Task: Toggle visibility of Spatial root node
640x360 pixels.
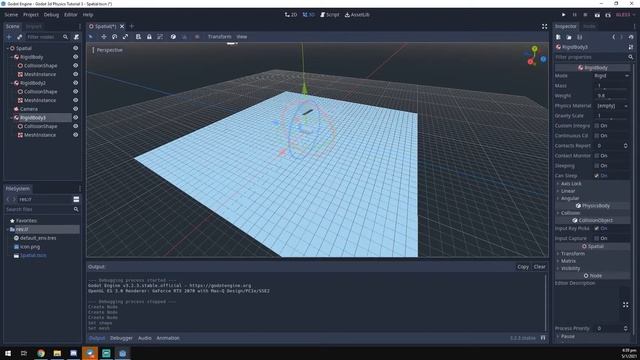Action: click(76, 48)
